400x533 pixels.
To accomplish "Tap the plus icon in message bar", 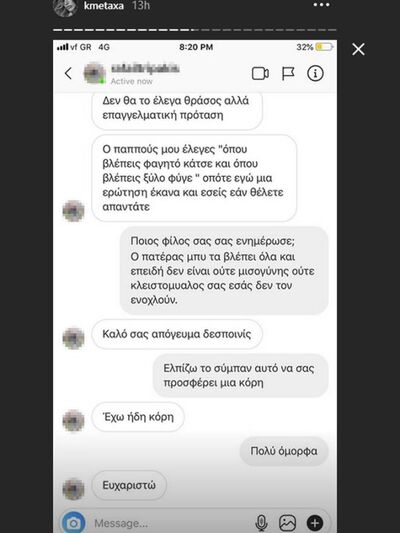I will pyautogui.click(x=315, y=523).
